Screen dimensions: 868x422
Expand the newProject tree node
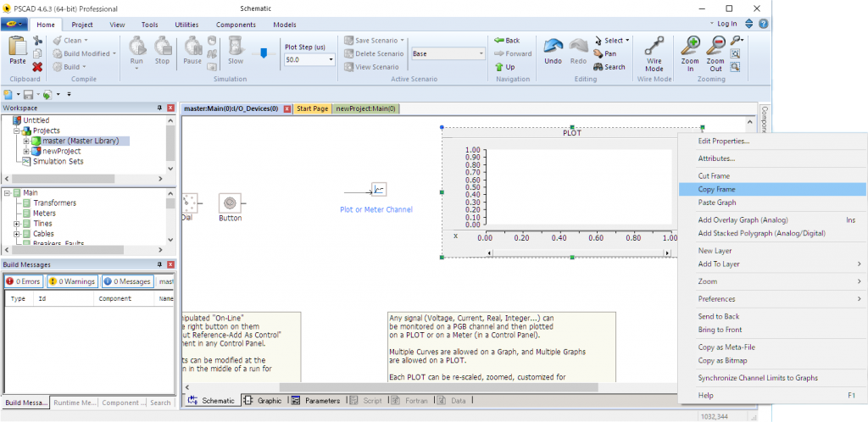tap(26, 151)
